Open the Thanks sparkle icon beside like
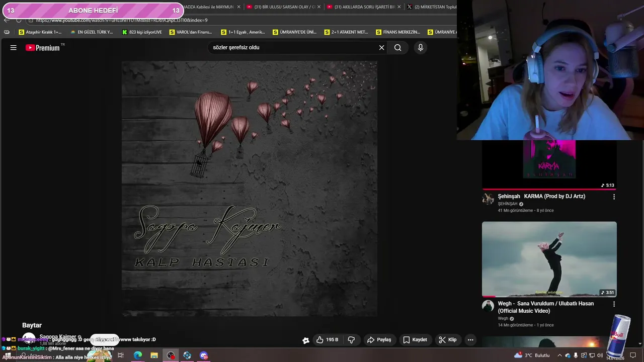 pos(305,340)
